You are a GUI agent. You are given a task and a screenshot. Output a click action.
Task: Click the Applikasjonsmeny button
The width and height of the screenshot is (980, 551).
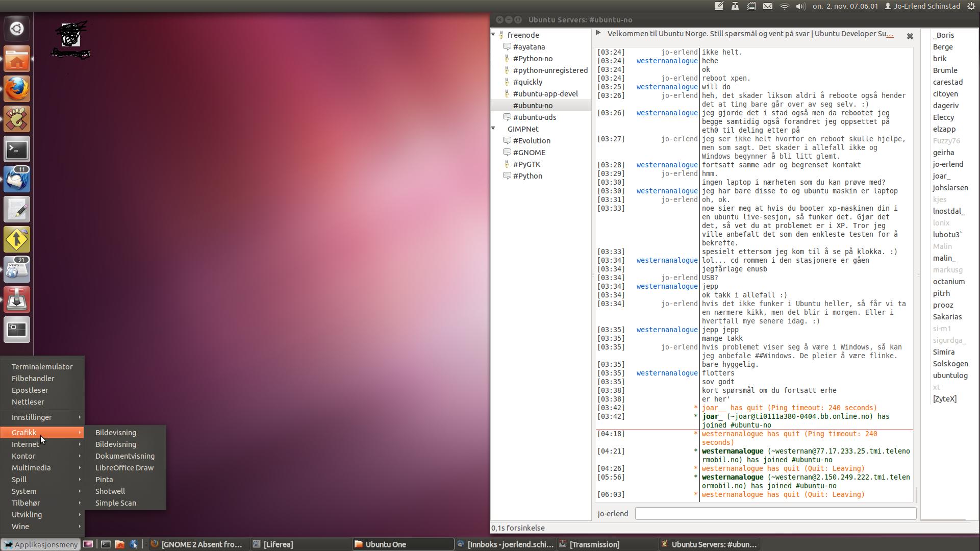[x=41, y=544]
